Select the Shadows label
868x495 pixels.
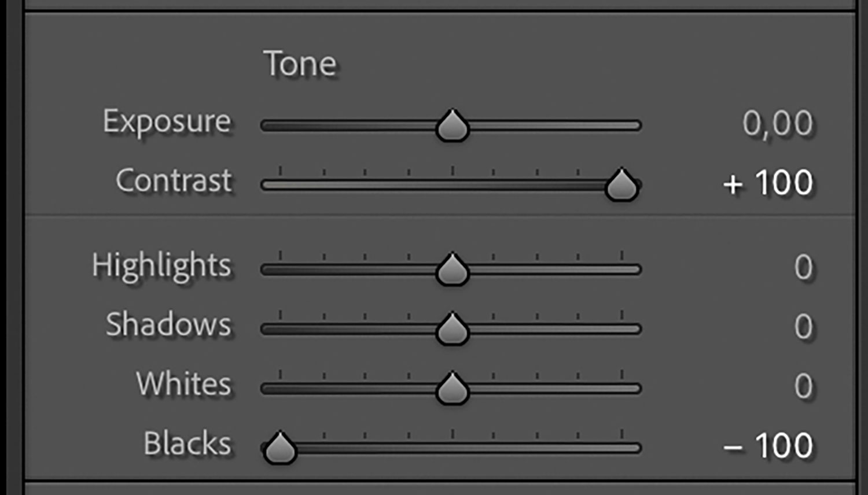[168, 325]
